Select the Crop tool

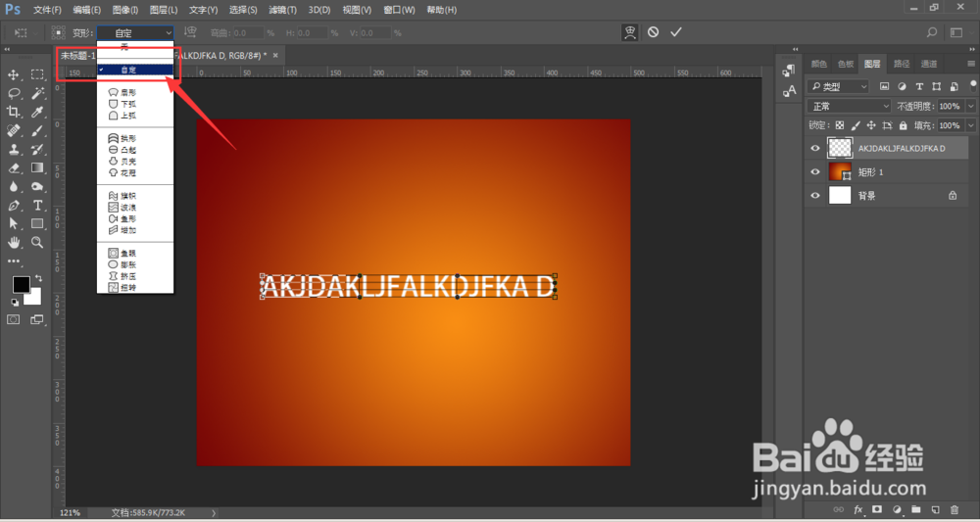(13, 112)
